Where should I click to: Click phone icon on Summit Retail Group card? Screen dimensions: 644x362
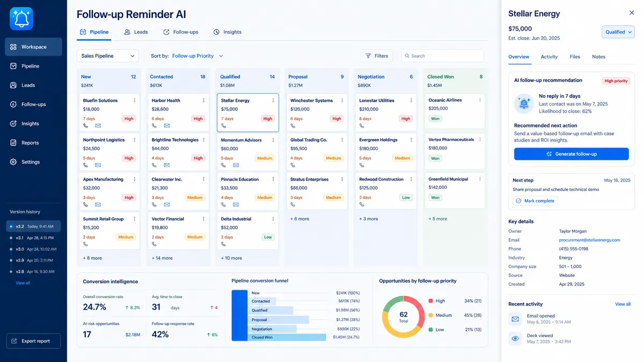[x=85, y=244]
